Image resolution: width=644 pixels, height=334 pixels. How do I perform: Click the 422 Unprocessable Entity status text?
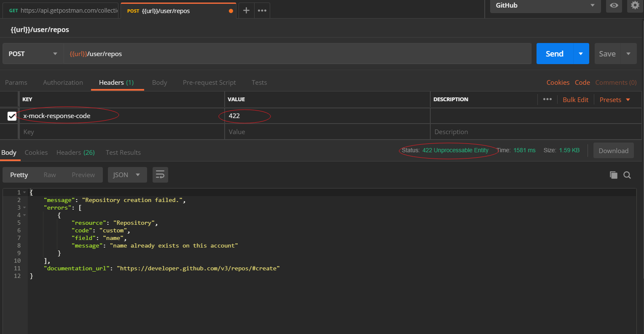(x=455, y=150)
